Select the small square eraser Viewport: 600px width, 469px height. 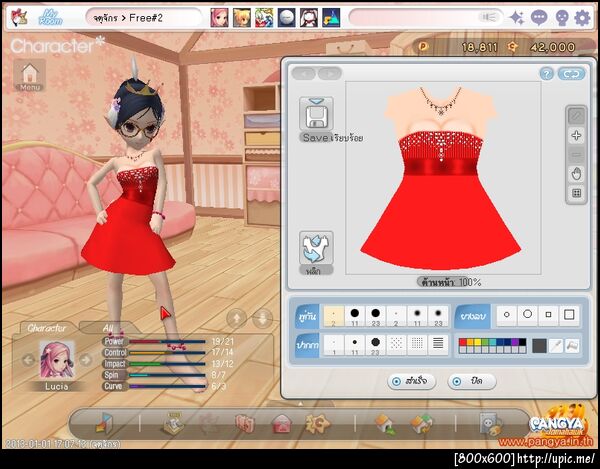coord(548,315)
